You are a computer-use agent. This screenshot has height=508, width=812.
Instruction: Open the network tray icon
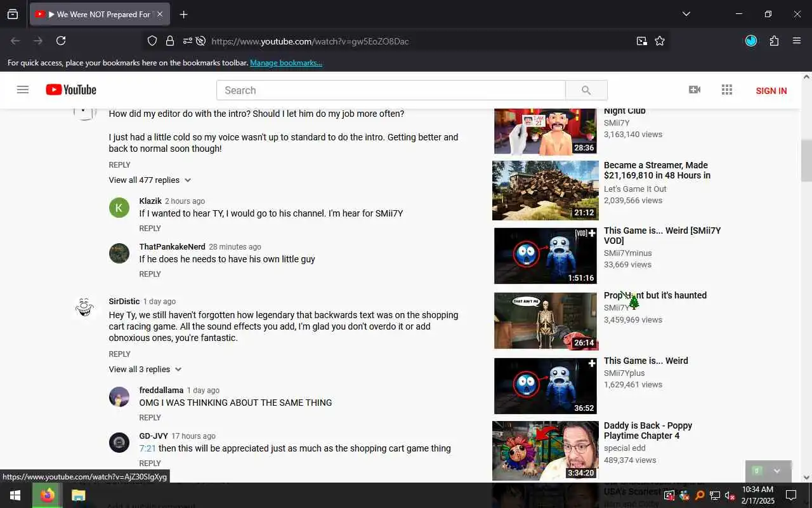(714, 495)
